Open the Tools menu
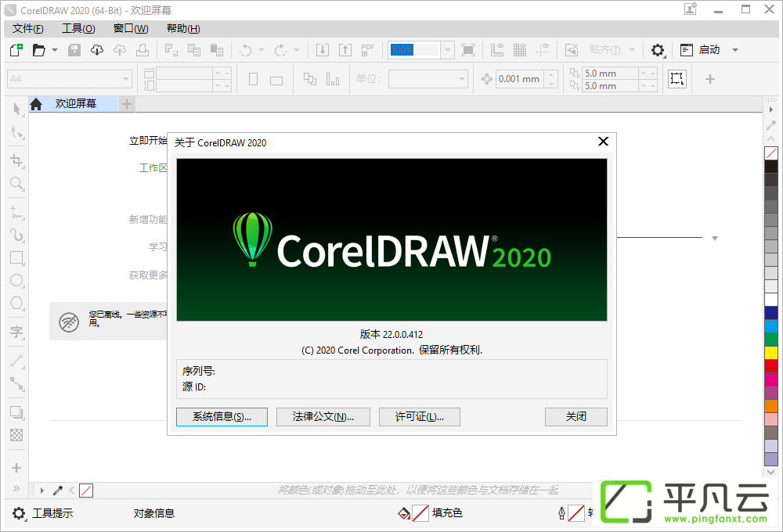This screenshot has height=532, width=783. [x=78, y=28]
